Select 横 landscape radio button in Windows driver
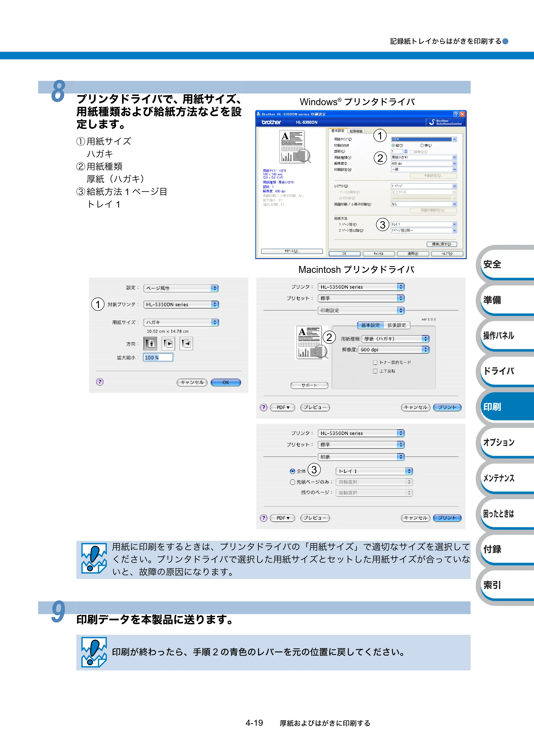 pos(422,146)
